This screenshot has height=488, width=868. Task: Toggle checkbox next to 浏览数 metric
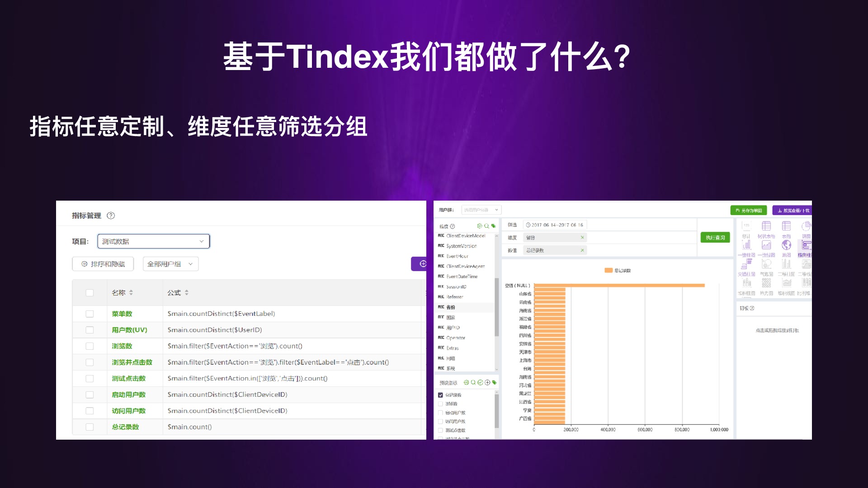coord(90,346)
